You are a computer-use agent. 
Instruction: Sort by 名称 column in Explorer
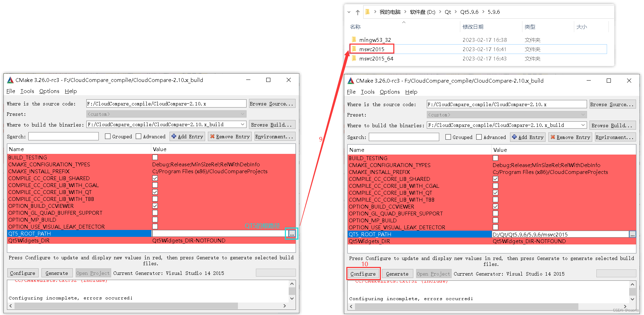355,27
